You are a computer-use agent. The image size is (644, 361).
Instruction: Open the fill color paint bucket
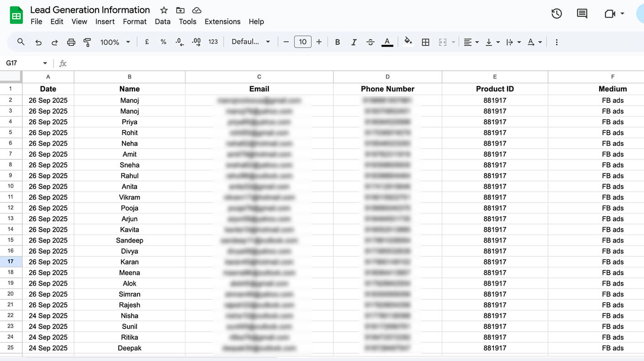pyautogui.click(x=408, y=42)
